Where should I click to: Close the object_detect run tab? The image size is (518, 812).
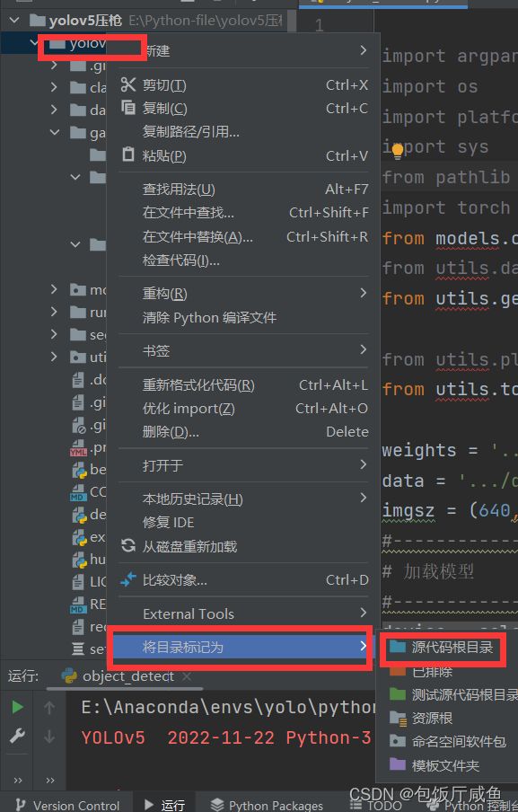(187, 676)
